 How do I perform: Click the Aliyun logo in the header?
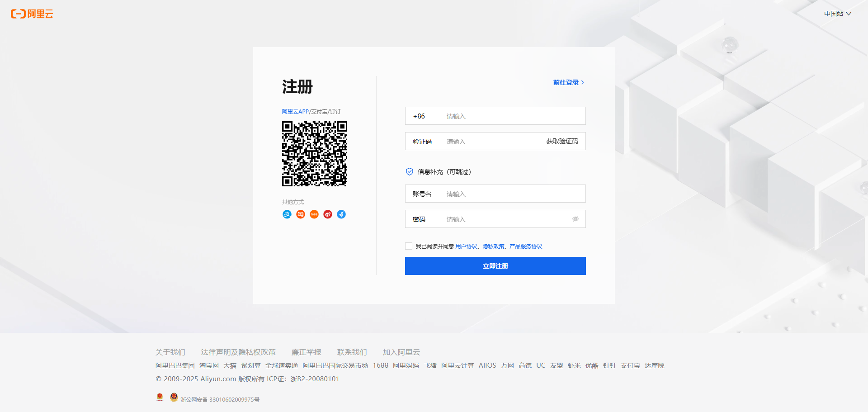click(32, 14)
